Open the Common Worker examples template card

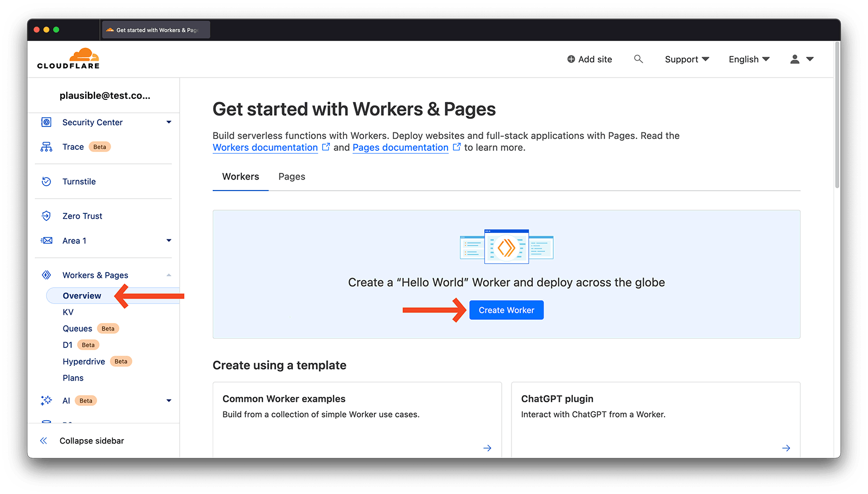[x=357, y=420]
